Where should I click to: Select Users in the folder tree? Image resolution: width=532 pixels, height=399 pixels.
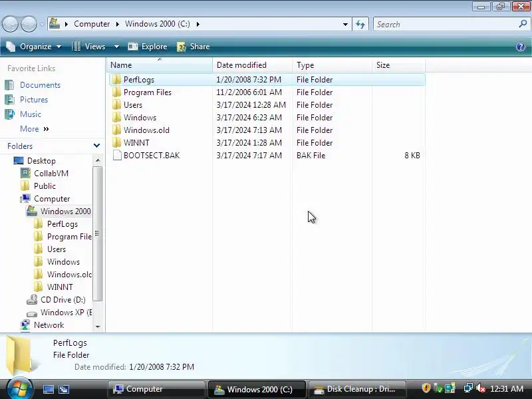click(x=57, y=249)
